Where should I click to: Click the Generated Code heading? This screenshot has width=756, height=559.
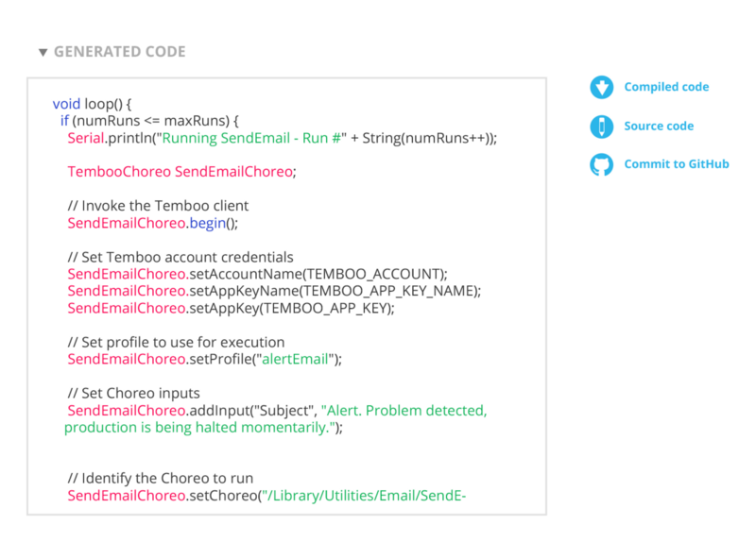click(x=120, y=52)
